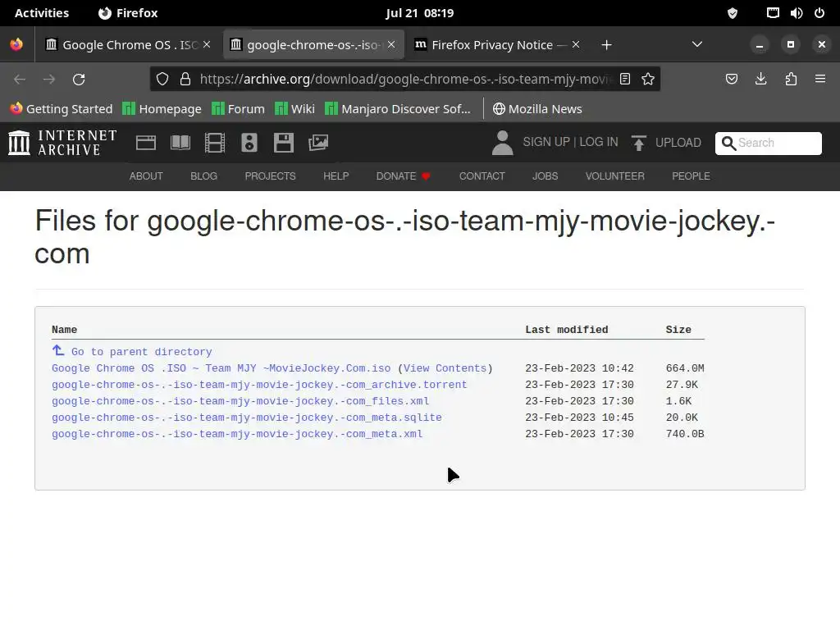
Task: Click the upload arrow icon
Action: [638, 143]
